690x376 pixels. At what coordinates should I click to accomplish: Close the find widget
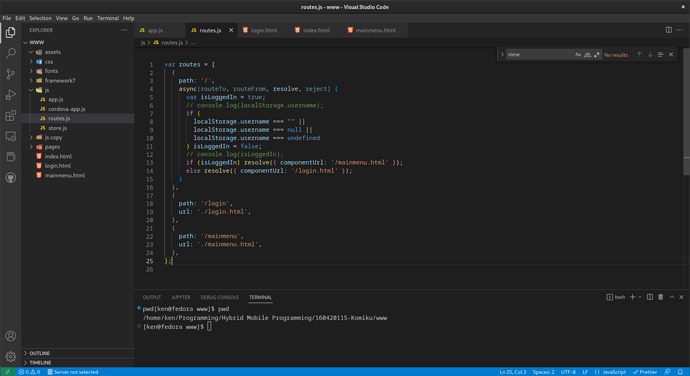[x=671, y=55]
